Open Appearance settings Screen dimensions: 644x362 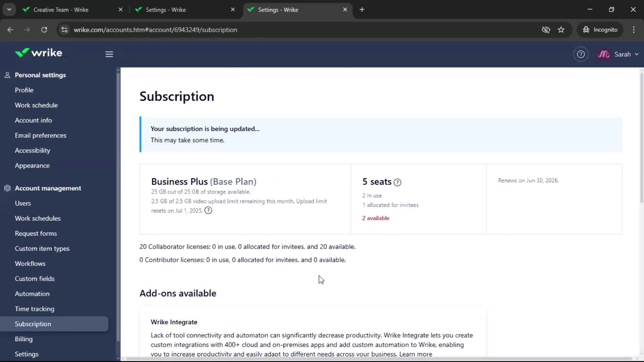pos(32,166)
